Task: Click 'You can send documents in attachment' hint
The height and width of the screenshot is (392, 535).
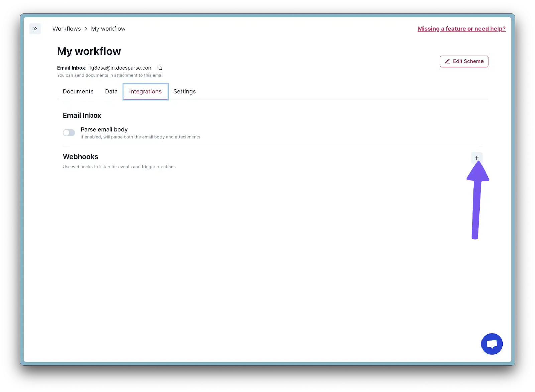Action: pos(110,75)
